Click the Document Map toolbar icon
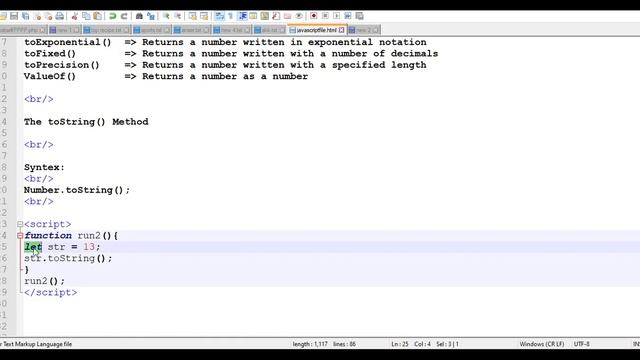Screen dimensions: 640x360 pos(264,16)
